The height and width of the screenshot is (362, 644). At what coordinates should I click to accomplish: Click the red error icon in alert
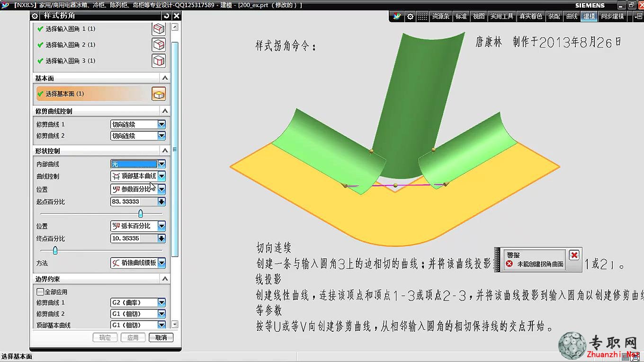point(510,264)
